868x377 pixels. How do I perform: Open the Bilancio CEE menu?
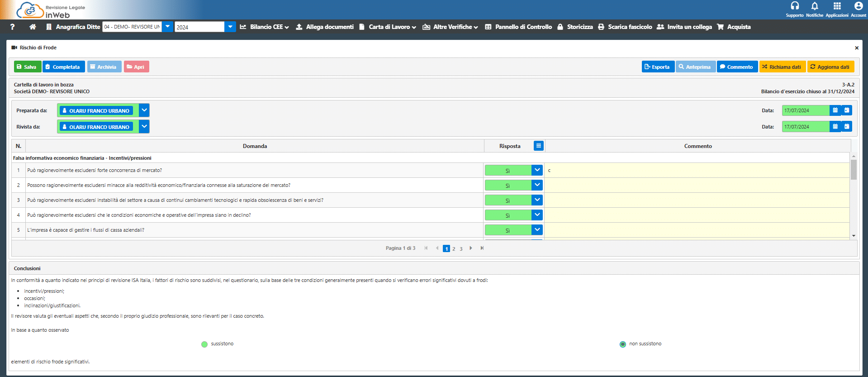click(x=264, y=27)
